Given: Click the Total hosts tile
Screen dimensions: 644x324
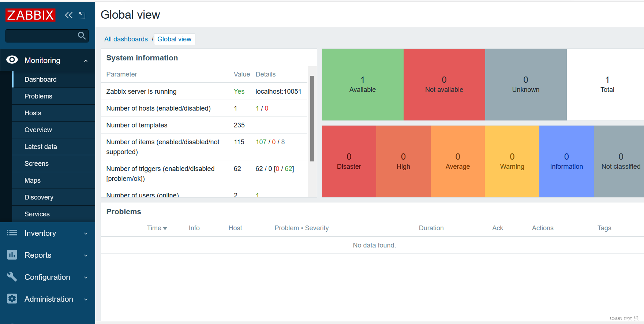Looking at the screenshot, I should click(x=605, y=85).
